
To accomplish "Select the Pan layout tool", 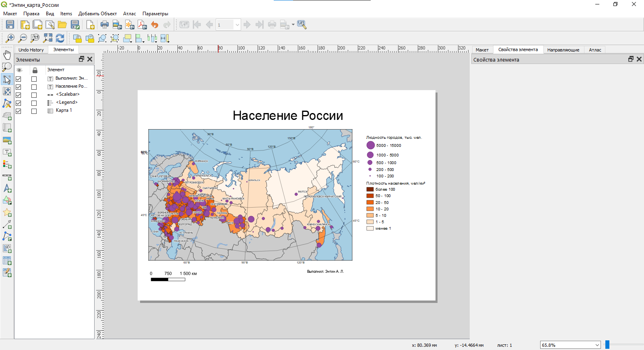I will [7, 55].
